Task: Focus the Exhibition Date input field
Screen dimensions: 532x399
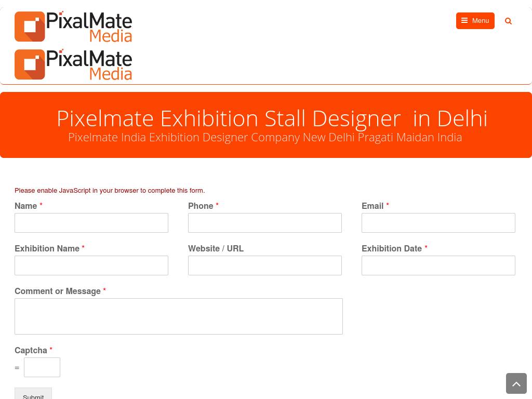Action: click(x=438, y=265)
